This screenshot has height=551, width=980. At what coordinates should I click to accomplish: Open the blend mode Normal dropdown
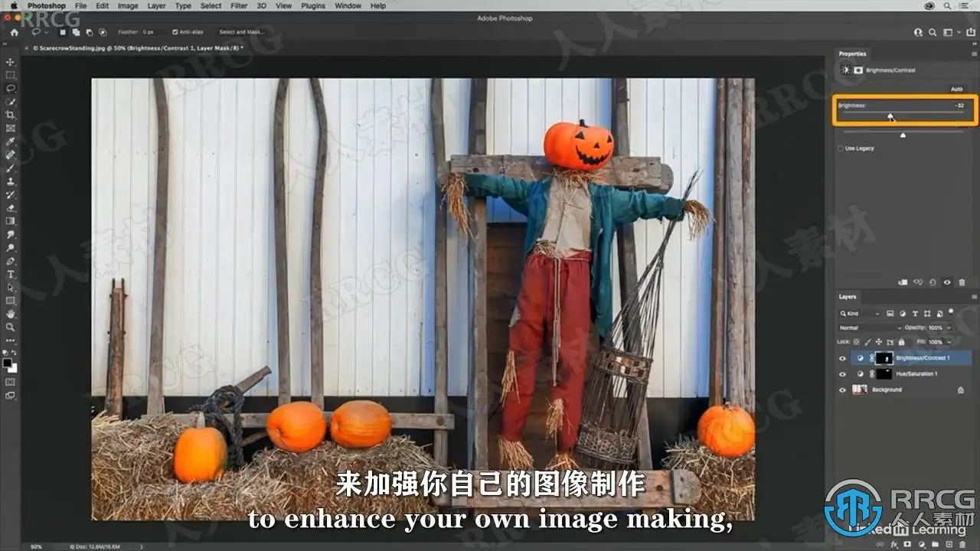point(871,328)
